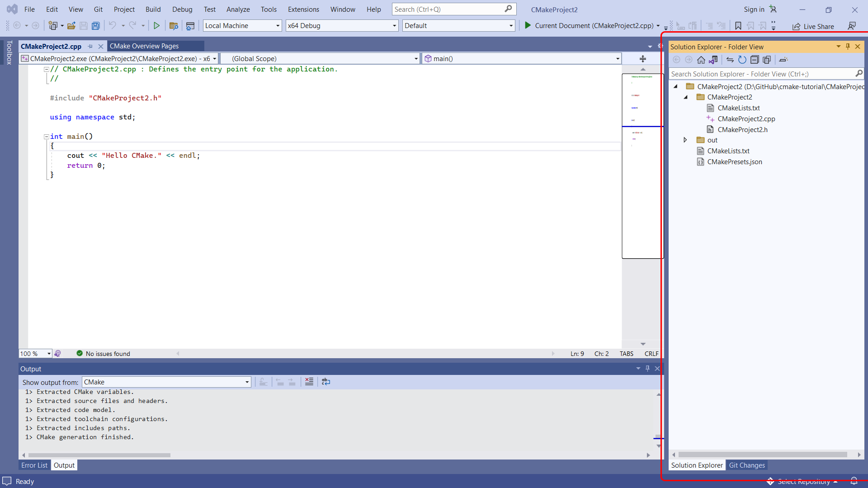The width and height of the screenshot is (868, 488).
Task: Open the Local Machine target dropdown
Action: coord(242,26)
